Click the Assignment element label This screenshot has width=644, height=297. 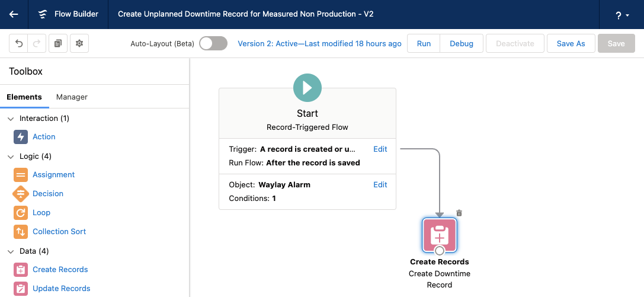[x=54, y=175]
